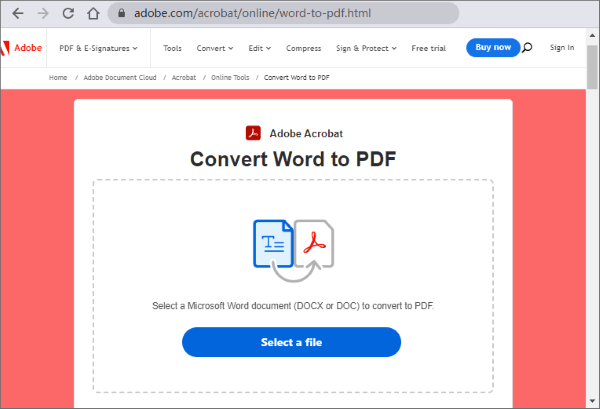The height and width of the screenshot is (409, 600).
Task: Go to the browser home page icon
Action: coord(91,14)
